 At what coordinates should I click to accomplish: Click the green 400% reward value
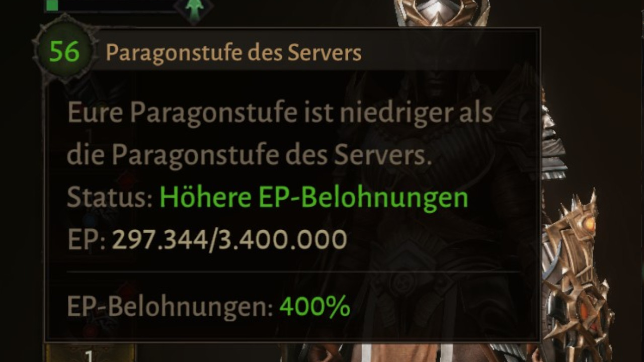(314, 307)
